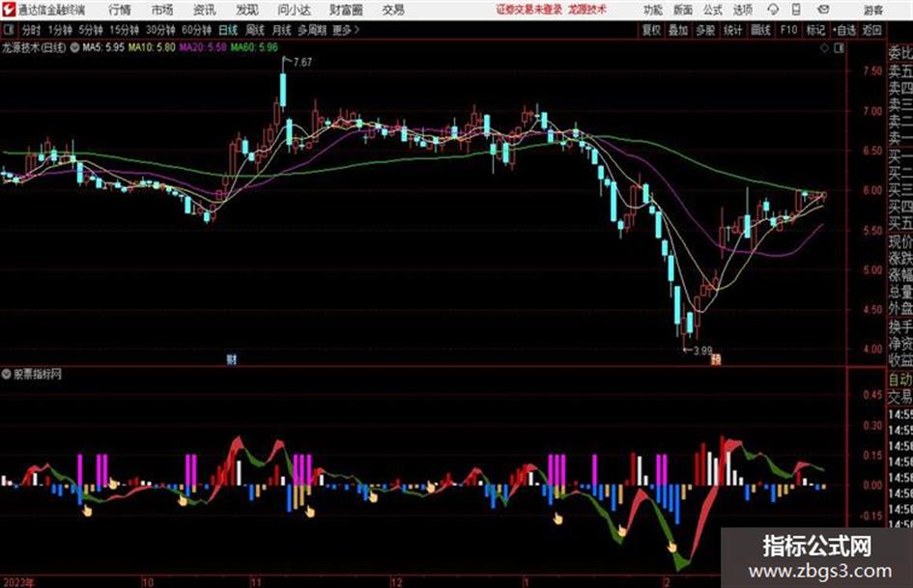The width and height of the screenshot is (913, 588).
Task: Expand the 更多 period options chevron
Action: pyautogui.click(x=357, y=30)
